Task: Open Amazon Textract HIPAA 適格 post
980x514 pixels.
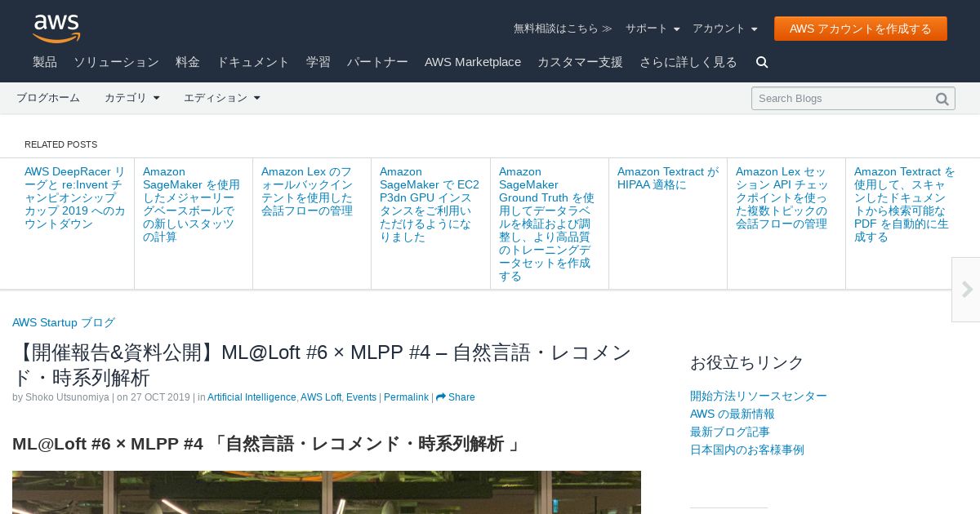Action: (x=668, y=178)
